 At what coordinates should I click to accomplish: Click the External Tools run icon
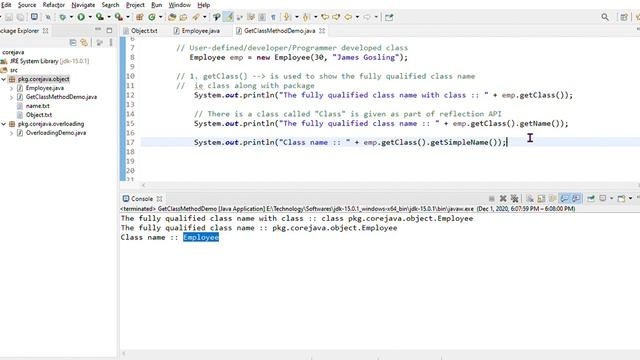click(118, 17)
